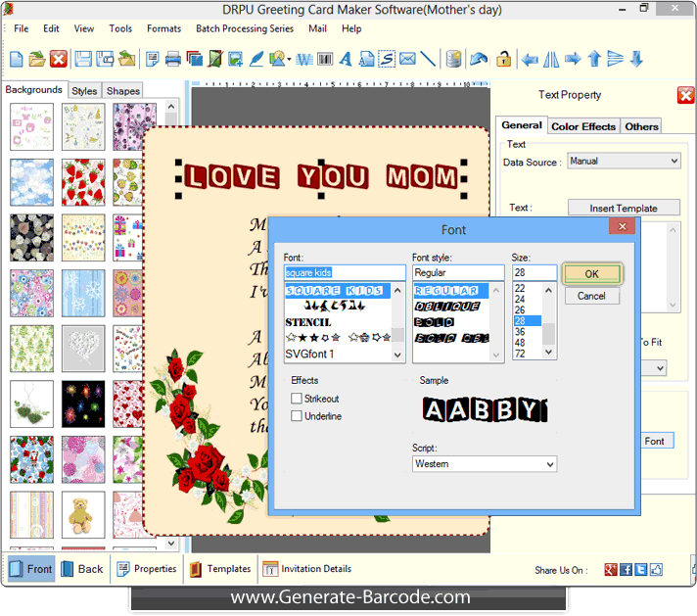Image resolution: width=697 pixels, height=616 pixels.
Task: Click the undo curved arrow icon
Action: point(479,59)
